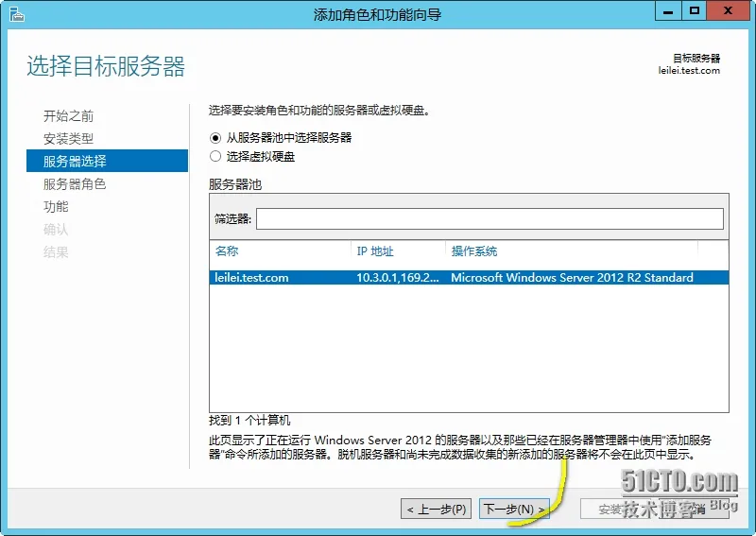The image size is (756, 536).
Task: Click the 筛选器 filter input field
Action: pyautogui.click(x=490, y=219)
